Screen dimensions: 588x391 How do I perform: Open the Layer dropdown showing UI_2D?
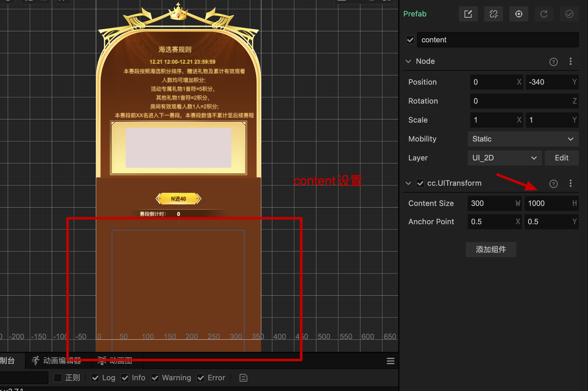(x=505, y=158)
